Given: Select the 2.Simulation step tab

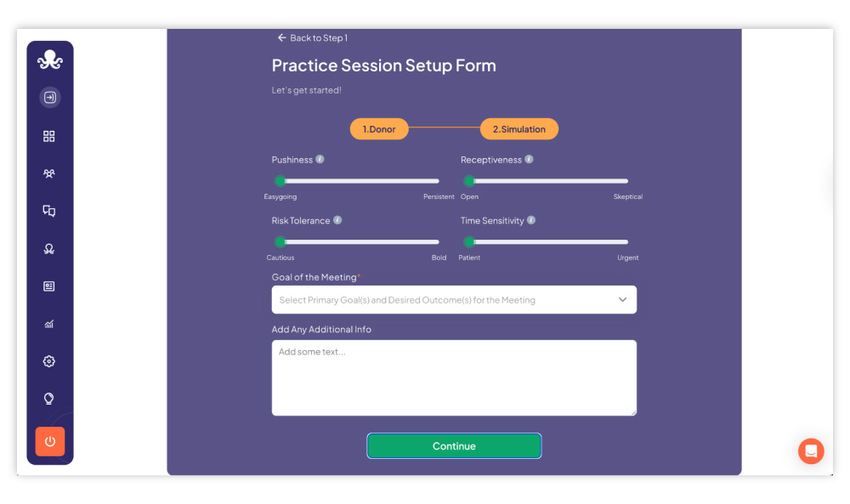Looking at the screenshot, I should pos(518,129).
